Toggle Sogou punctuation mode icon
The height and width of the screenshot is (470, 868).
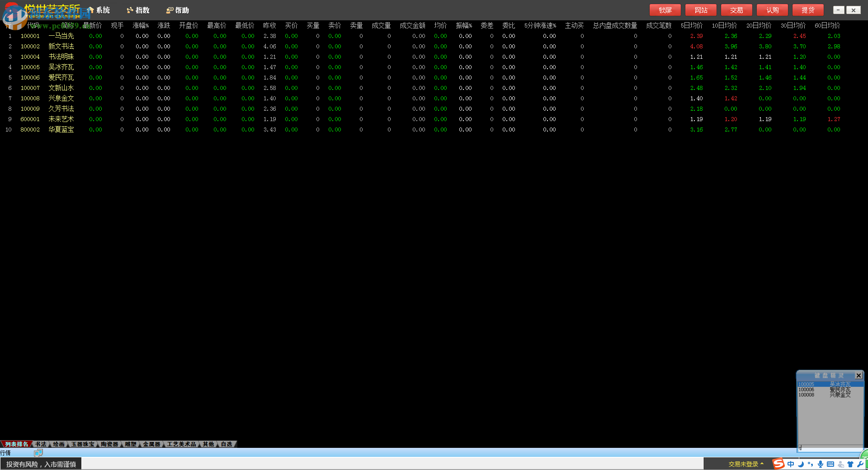point(810,464)
